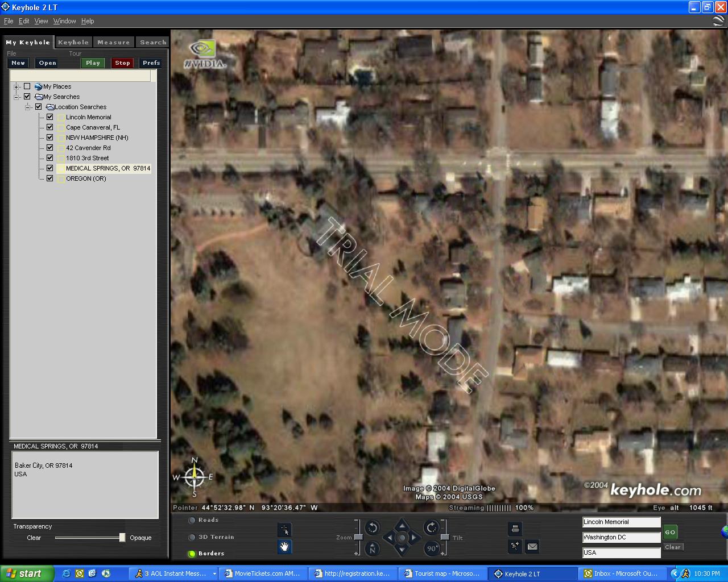Pan the map down with arrow
The width and height of the screenshot is (728, 582).
[402, 550]
